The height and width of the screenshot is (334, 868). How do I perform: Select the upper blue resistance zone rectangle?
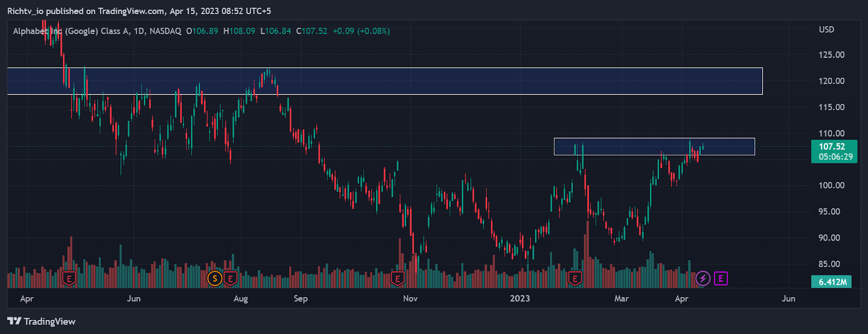click(385, 81)
